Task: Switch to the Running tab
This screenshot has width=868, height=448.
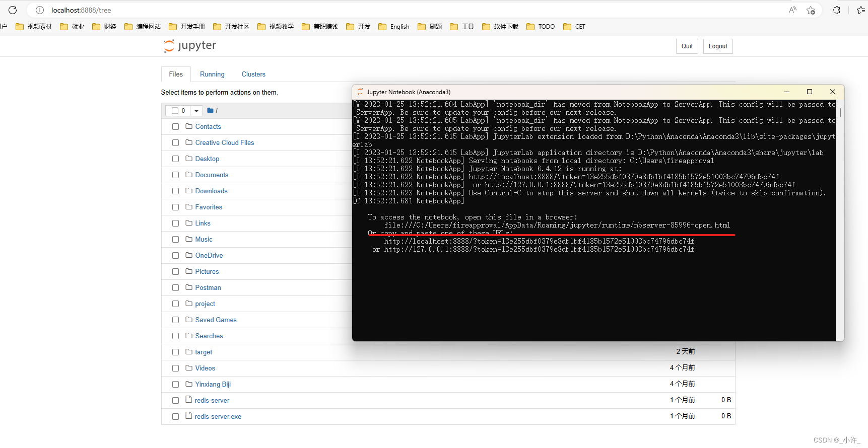Action: tap(212, 74)
